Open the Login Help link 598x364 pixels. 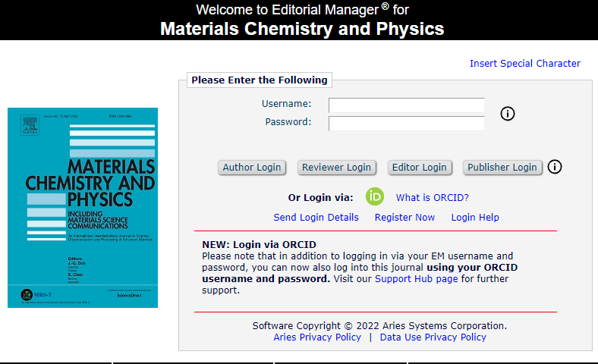point(475,218)
